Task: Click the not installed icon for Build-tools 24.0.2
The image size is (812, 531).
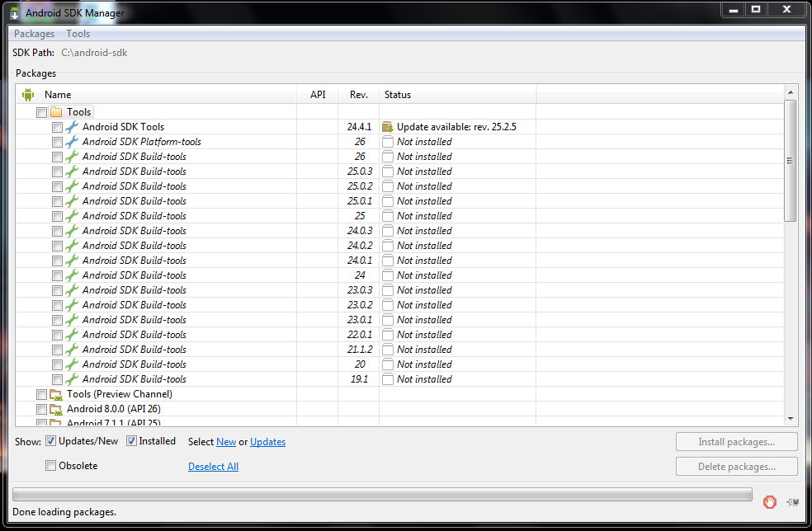Action: click(387, 246)
